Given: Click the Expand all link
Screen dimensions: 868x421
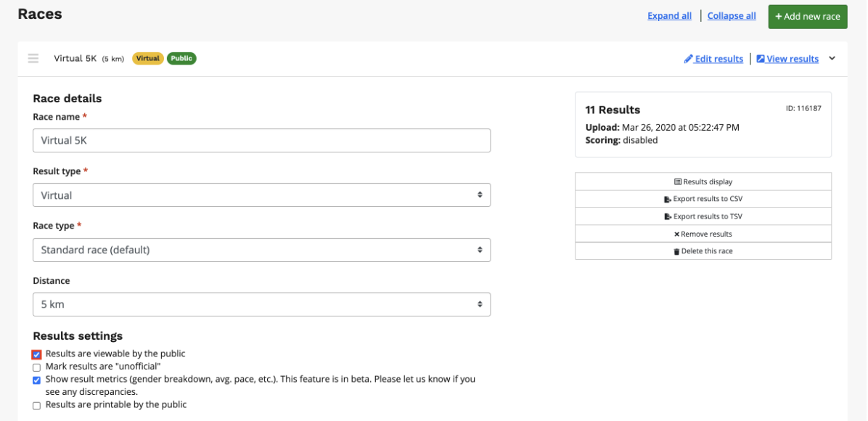Looking at the screenshot, I should click(x=669, y=16).
